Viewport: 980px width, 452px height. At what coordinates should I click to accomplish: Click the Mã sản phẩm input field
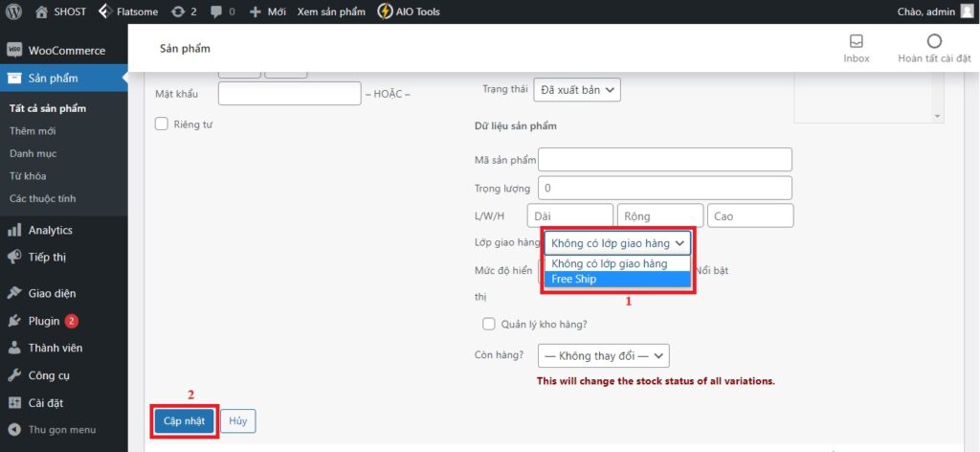coord(665,159)
